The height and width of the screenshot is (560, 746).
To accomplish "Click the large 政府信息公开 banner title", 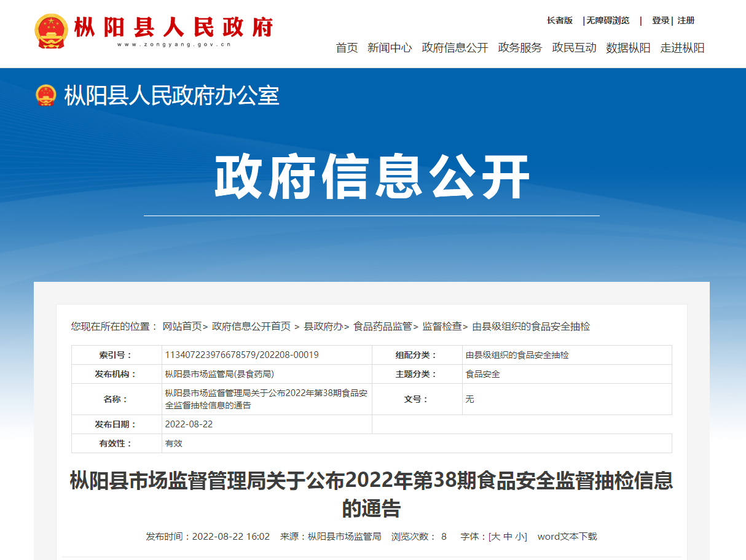I will 372,177.
